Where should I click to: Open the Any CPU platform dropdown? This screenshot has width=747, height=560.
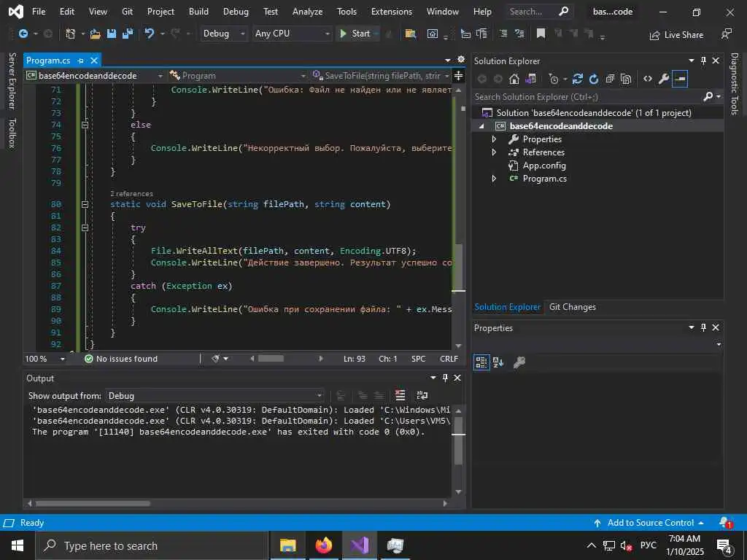292,34
